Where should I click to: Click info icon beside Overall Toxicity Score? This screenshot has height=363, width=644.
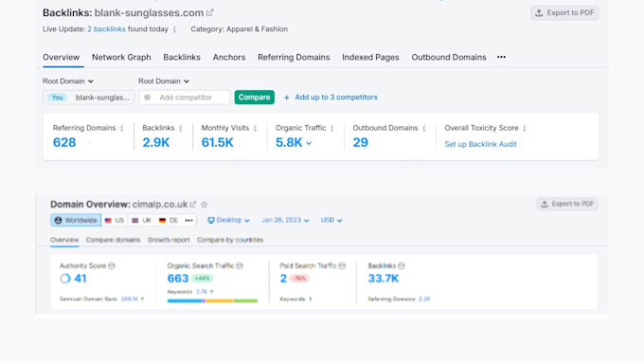click(x=525, y=128)
